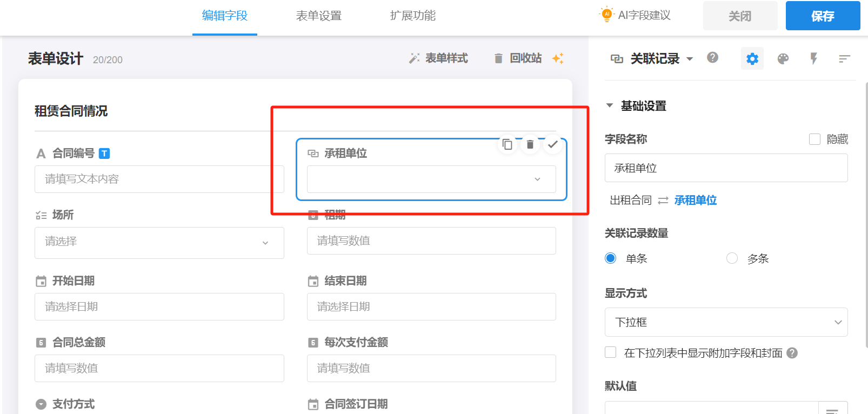Collapse the 基础设置 section
This screenshot has height=414, width=868.
pos(610,105)
